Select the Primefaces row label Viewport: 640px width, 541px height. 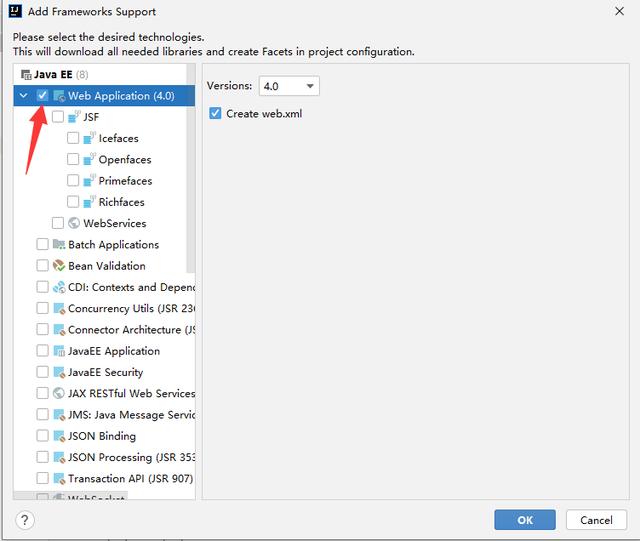125,181
